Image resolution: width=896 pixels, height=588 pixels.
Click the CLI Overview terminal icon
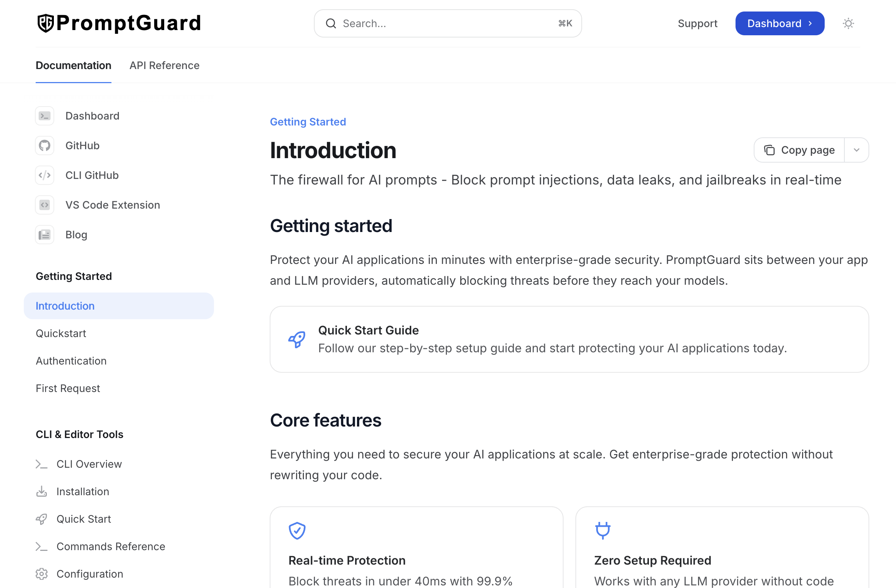[41, 464]
